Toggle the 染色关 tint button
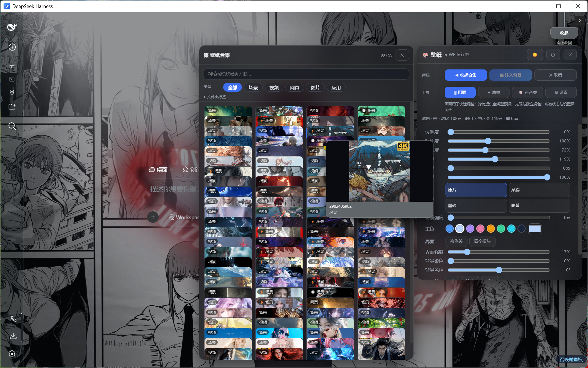588x368 pixels. click(x=456, y=241)
